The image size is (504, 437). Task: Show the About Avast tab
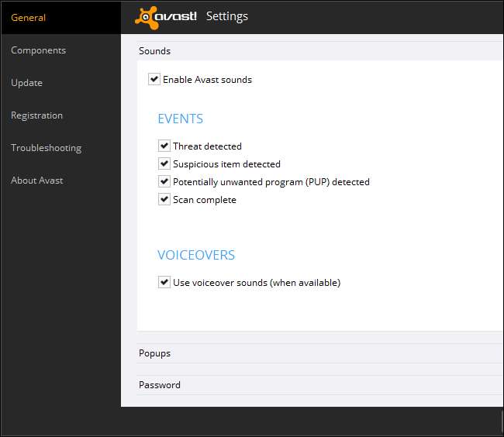point(36,181)
